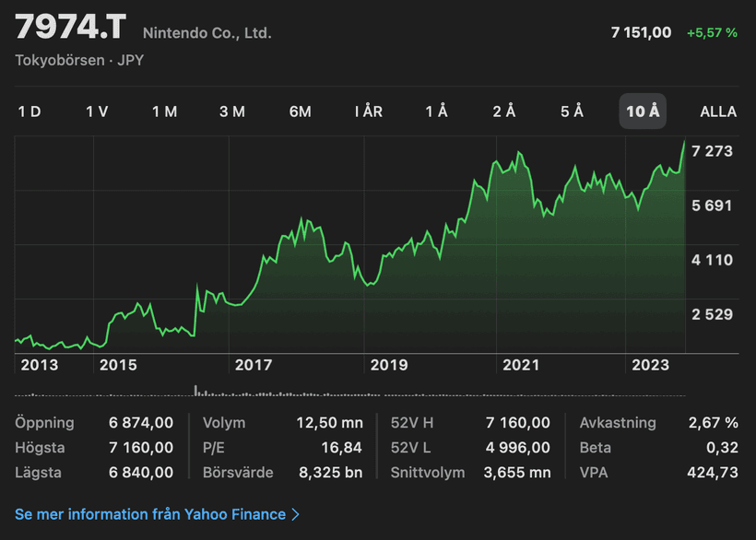Show ALLA historical data

[x=718, y=112]
